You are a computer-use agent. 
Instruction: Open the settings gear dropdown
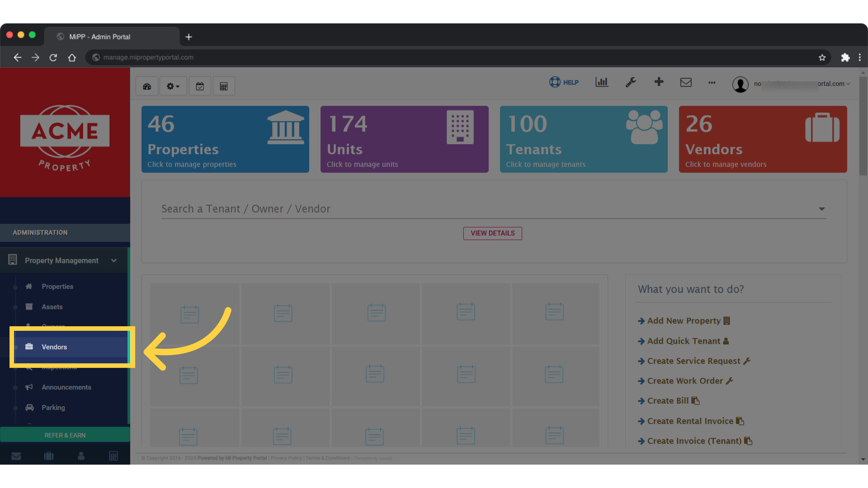coord(173,86)
